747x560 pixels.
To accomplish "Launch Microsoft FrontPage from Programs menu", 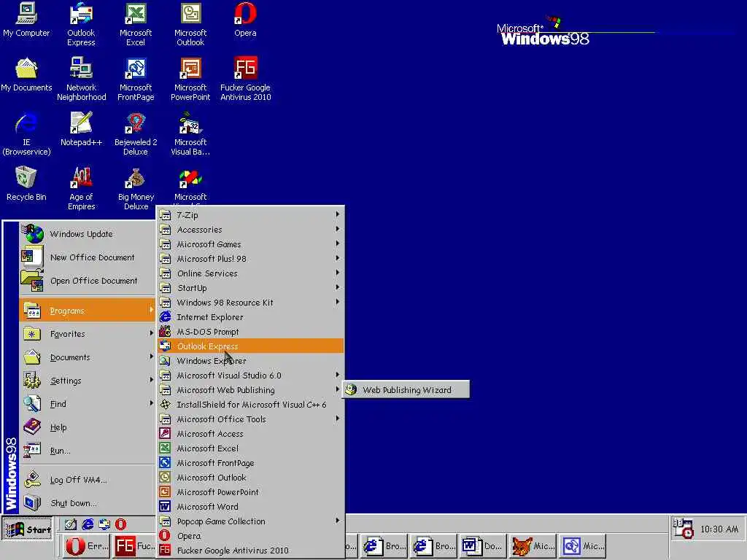I will (x=251, y=463).
